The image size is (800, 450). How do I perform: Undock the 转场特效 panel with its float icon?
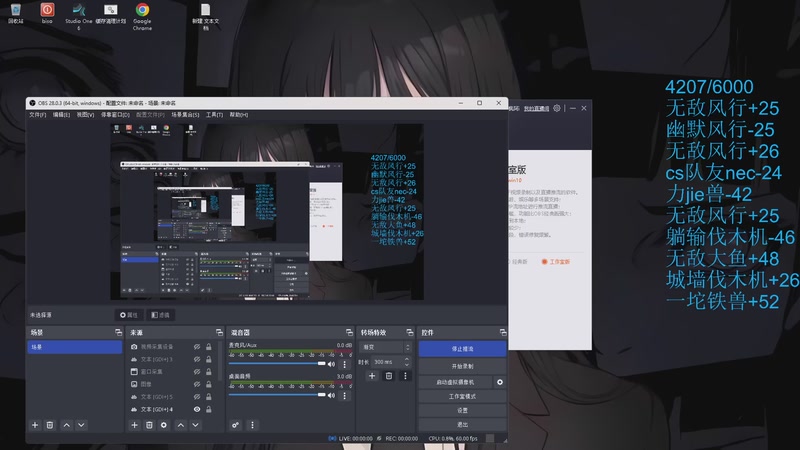click(x=410, y=333)
